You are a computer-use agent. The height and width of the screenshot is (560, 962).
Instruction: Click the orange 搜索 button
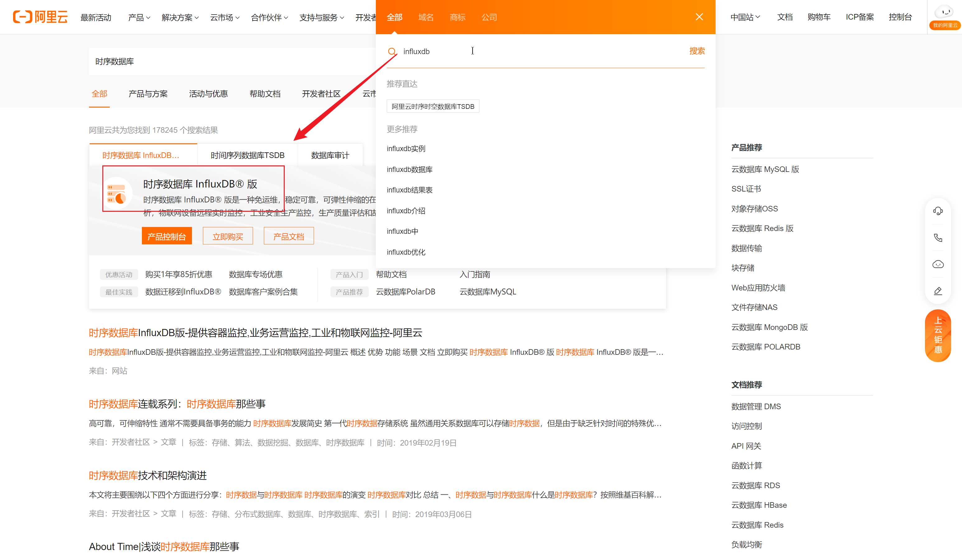[x=697, y=51]
